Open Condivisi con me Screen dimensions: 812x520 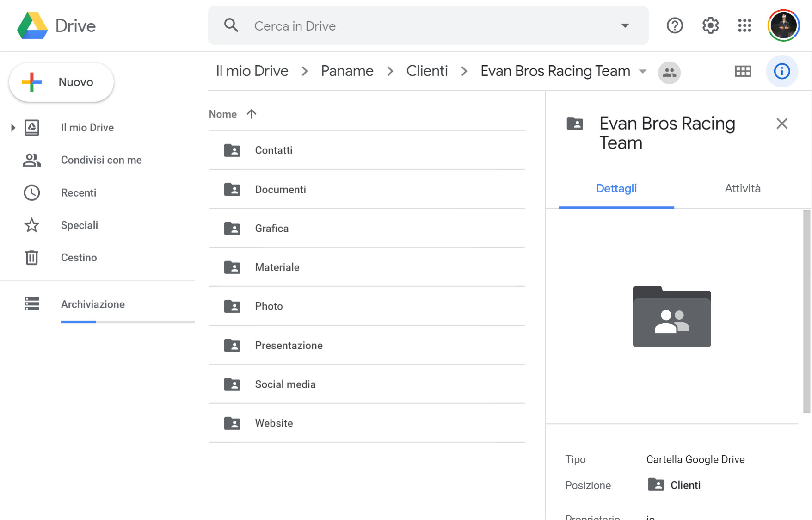coord(101,160)
